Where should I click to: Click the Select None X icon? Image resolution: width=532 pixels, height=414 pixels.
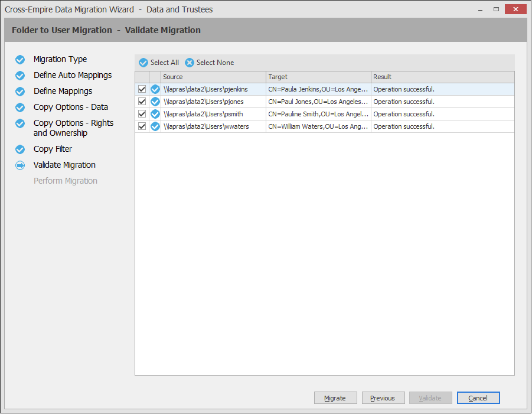pyautogui.click(x=190, y=63)
